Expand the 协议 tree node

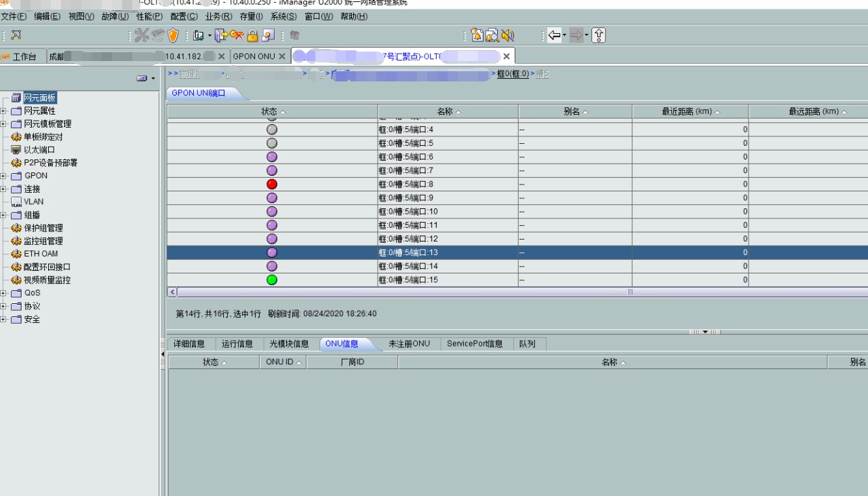pos(3,306)
